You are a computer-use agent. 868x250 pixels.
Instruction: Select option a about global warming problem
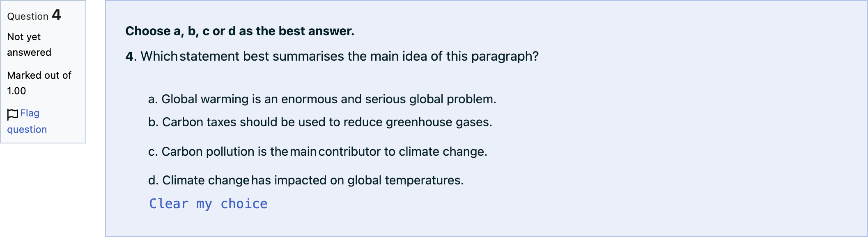pyautogui.click(x=322, y=99)
